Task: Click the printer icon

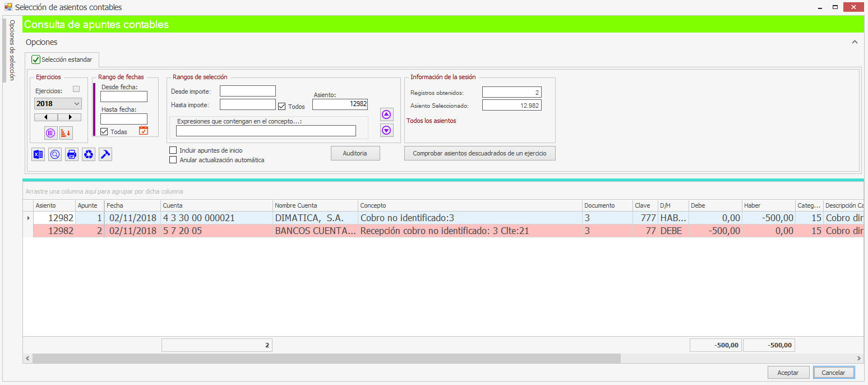Action: (x=72, y=154)
